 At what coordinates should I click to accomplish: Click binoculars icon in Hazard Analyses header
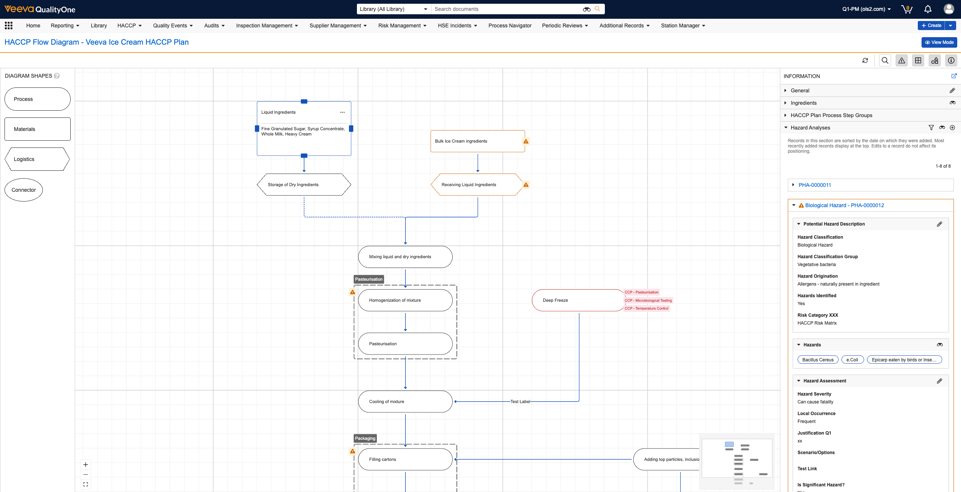pyautogui.click(x=942, y=127)
